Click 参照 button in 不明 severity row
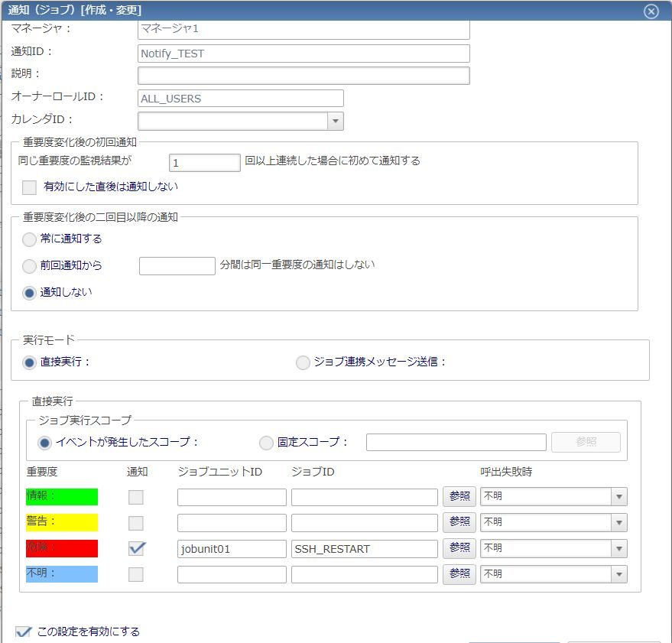This screenshot has width=672, height=643. pos(459,574)
